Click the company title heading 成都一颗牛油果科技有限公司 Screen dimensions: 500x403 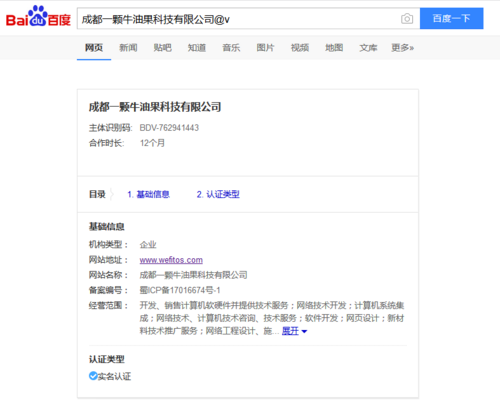tap(155, 107)
